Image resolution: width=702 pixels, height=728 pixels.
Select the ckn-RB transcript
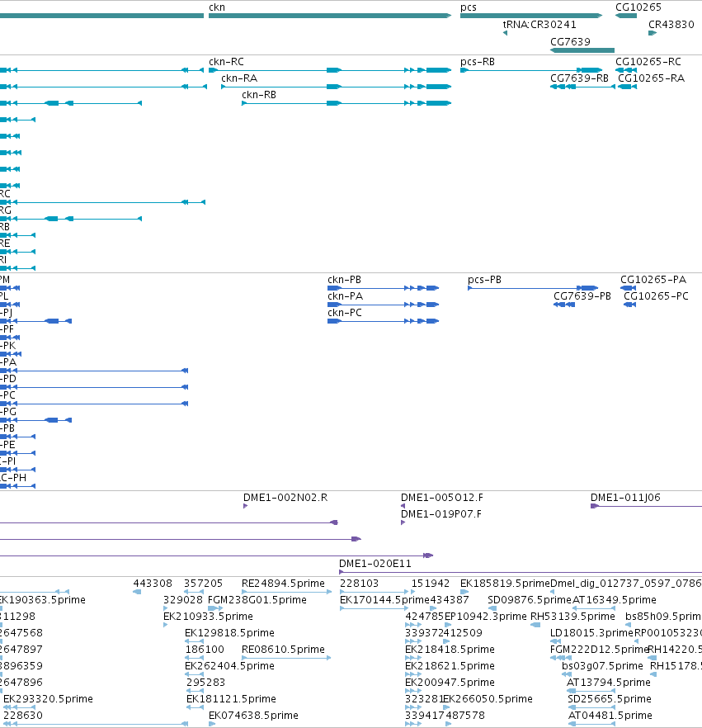click(x=346, y=103)
